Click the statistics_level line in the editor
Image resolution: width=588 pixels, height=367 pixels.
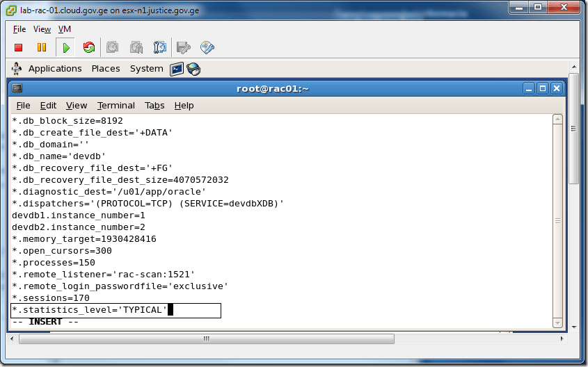click(90, 310)
